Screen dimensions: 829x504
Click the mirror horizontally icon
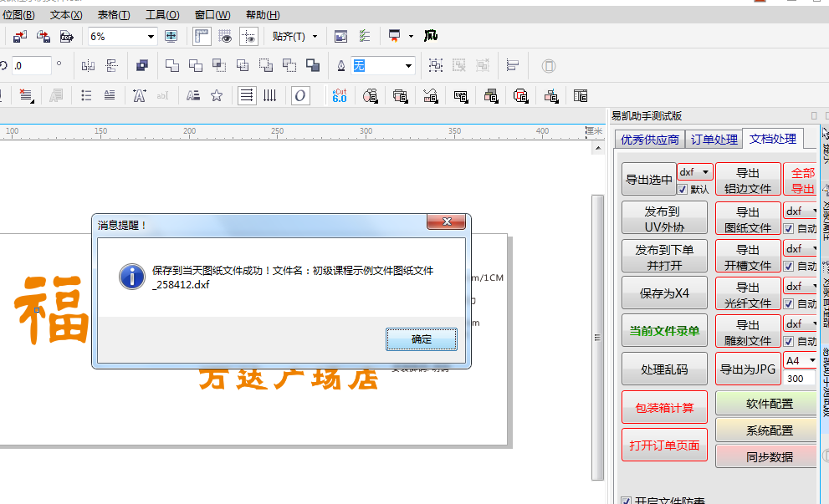(x=88, y=65)
